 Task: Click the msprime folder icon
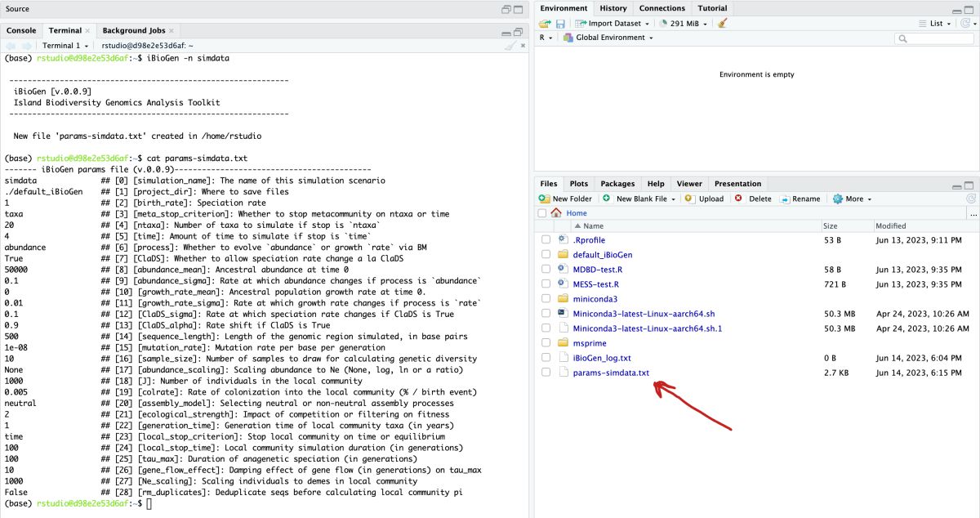pos(562,343)
